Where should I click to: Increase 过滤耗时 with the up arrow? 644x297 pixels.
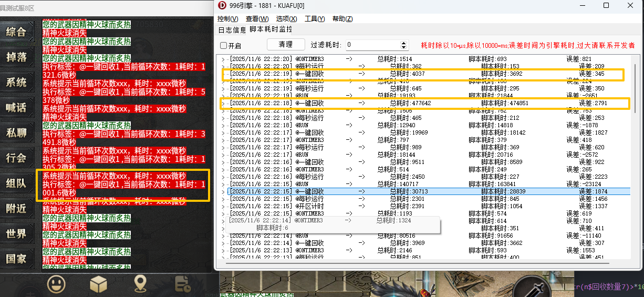pyautogui.click(x=404, y=43)
